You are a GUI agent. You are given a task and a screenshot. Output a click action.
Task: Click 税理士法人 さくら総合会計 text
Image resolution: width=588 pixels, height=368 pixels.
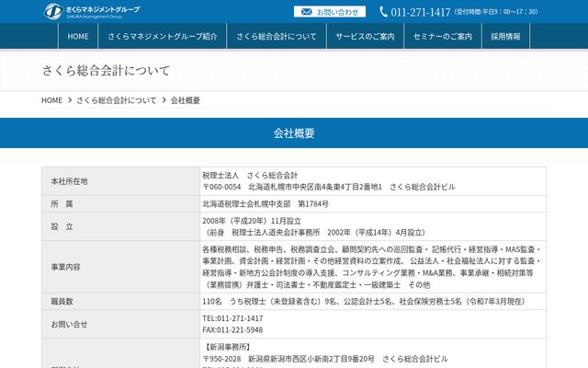coord(250,176)
